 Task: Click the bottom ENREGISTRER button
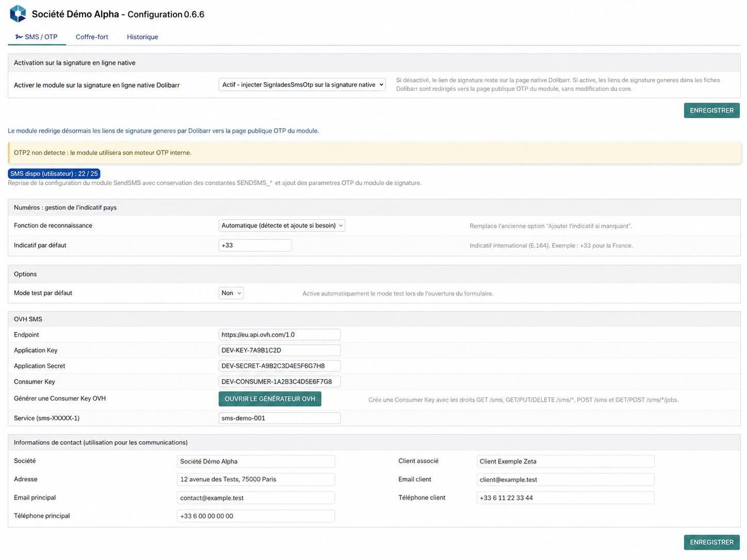(x=711, y=542)
